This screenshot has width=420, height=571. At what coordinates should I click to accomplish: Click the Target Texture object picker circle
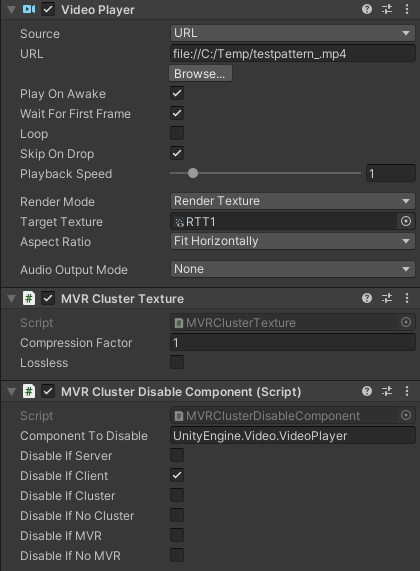[406, 221]
